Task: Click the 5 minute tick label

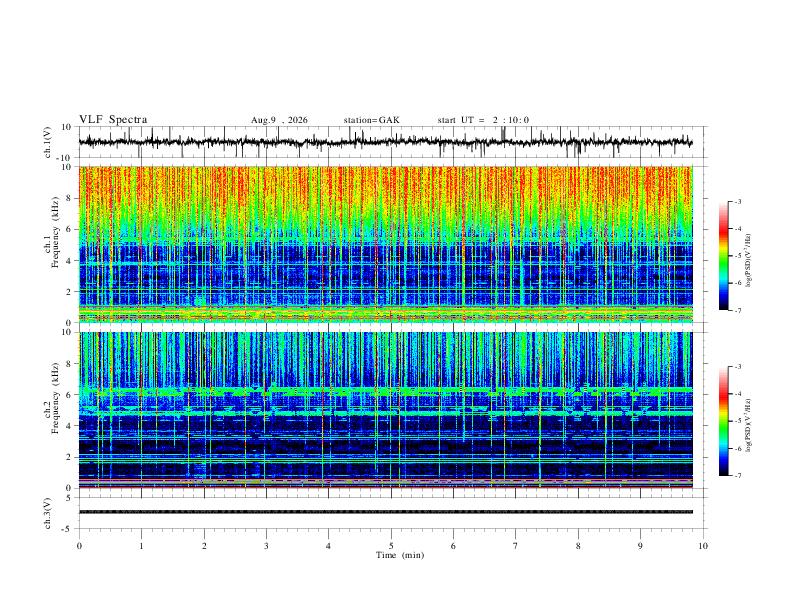Action: 391,546
